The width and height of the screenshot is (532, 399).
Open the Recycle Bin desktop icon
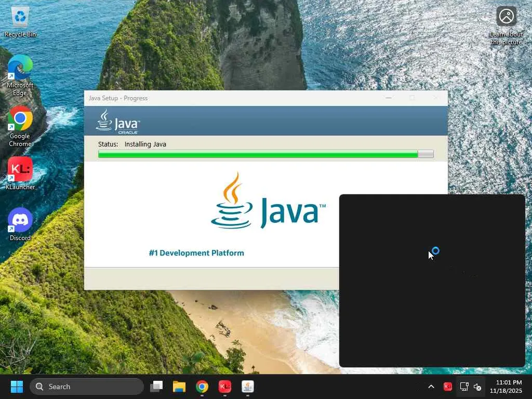tap(20, 22)
